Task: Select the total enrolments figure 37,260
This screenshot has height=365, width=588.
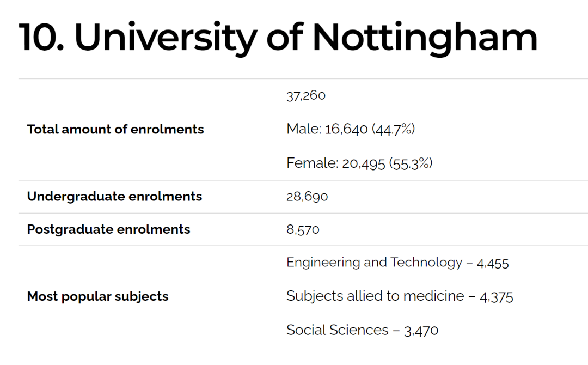Action: click(306, 95)
